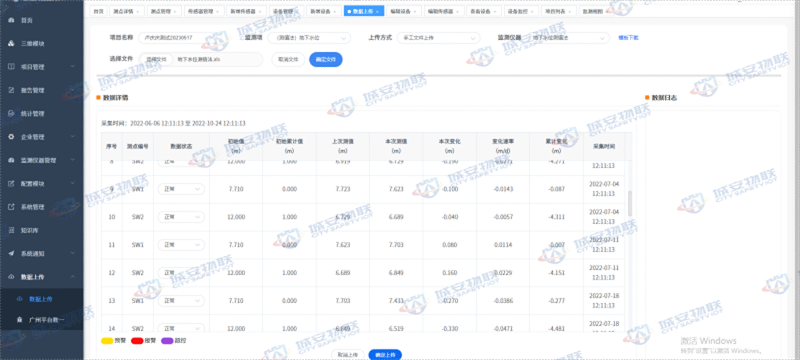Switch to the 测点管理 tab
800x360 pixels.
point(163,11)
